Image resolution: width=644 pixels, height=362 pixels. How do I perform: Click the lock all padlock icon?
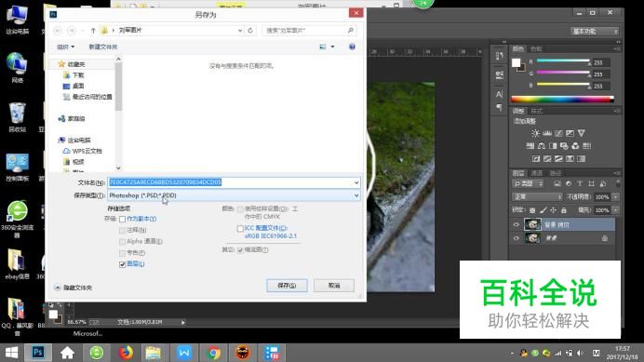tap(564, 210)
